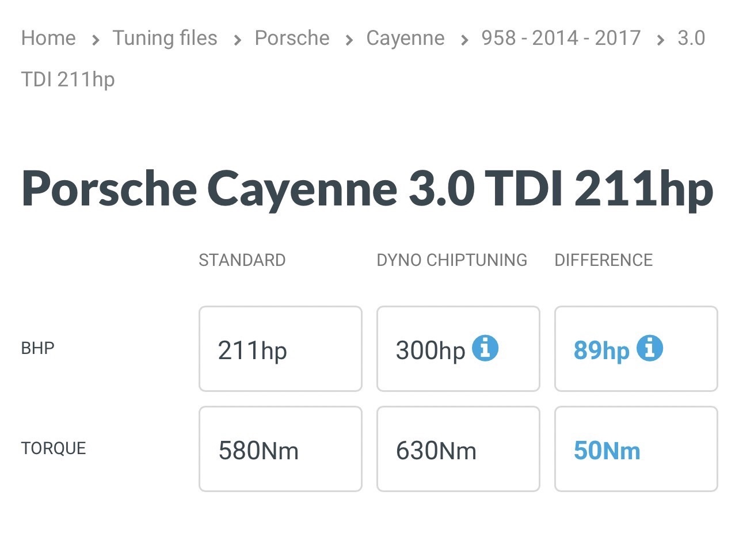Viewport: 739px width, 560px height.
Task: Click the info icon beside 89hp
Action: (x=650, y=348)
